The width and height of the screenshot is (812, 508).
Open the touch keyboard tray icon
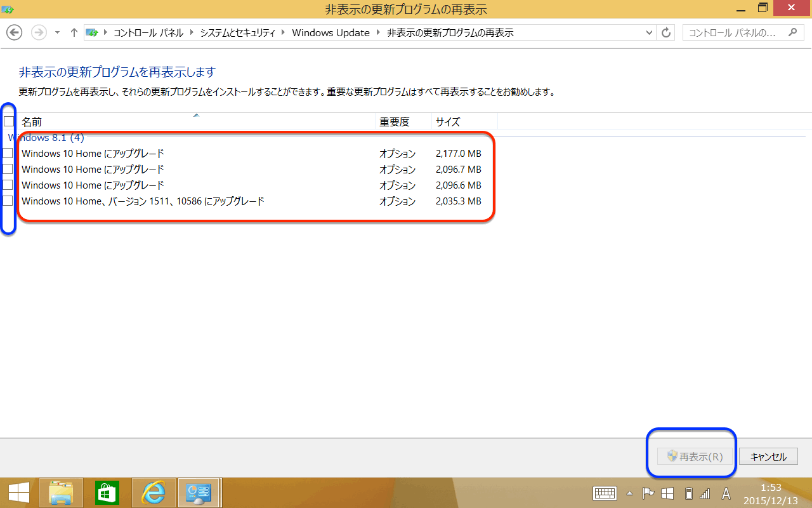(x=605, y=493)
